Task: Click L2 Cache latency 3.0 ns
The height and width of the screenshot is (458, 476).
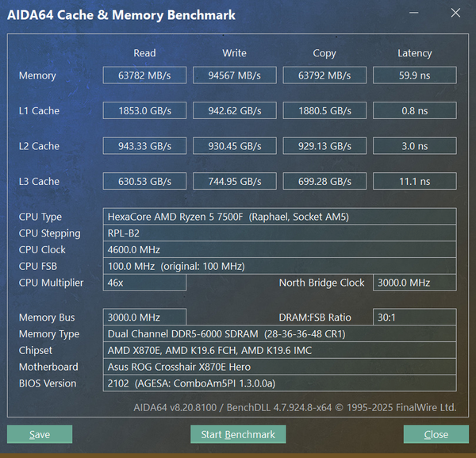Action: point(415,146)
